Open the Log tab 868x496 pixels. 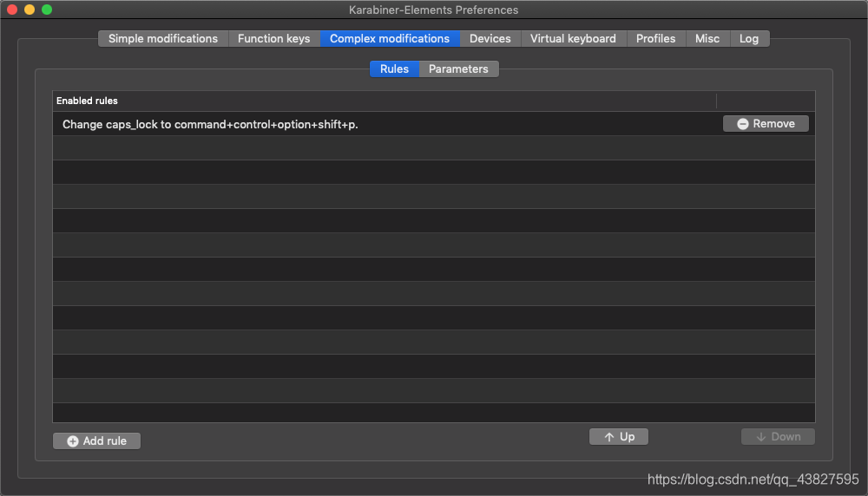coord(749,39)
